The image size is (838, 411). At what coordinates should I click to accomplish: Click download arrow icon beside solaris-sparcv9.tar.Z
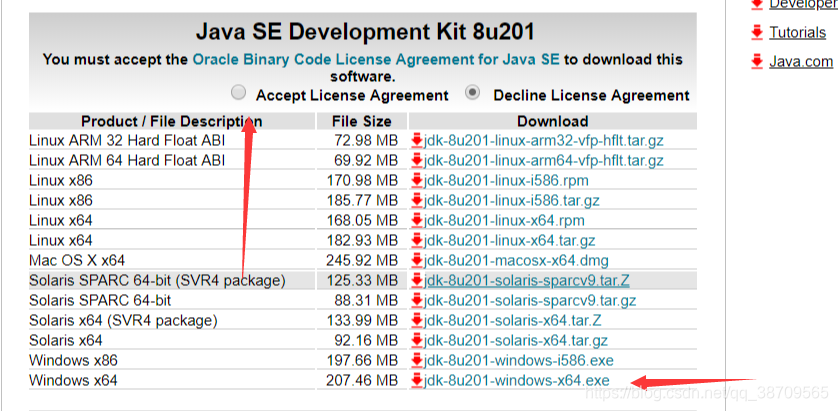417,280
